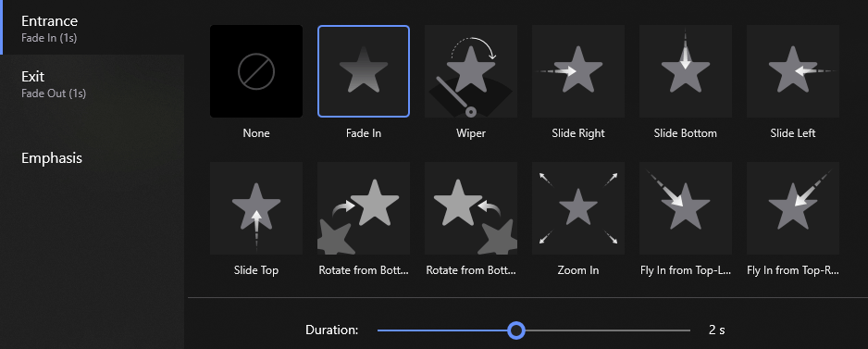The width and height of the screenshot is (868, 349).
Task: Apply the Wiper entrance animation
Action: click(x=471, y=71)
